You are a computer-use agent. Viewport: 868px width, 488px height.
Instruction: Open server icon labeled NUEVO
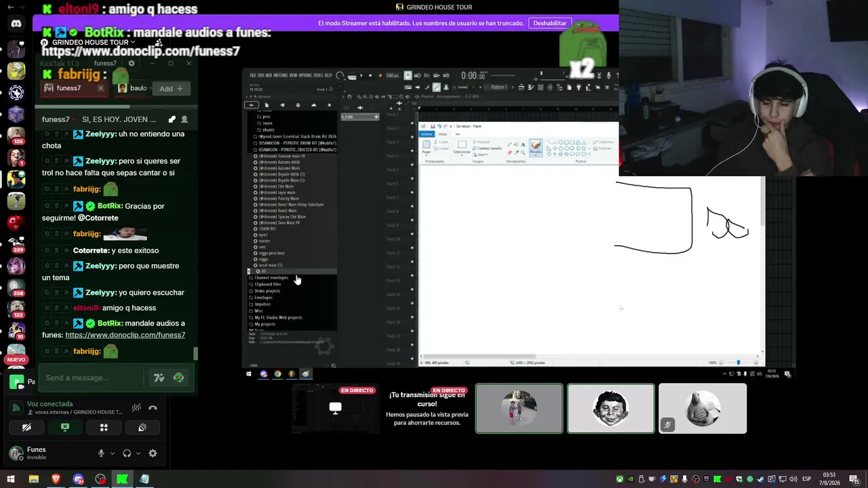pos(16,353)
